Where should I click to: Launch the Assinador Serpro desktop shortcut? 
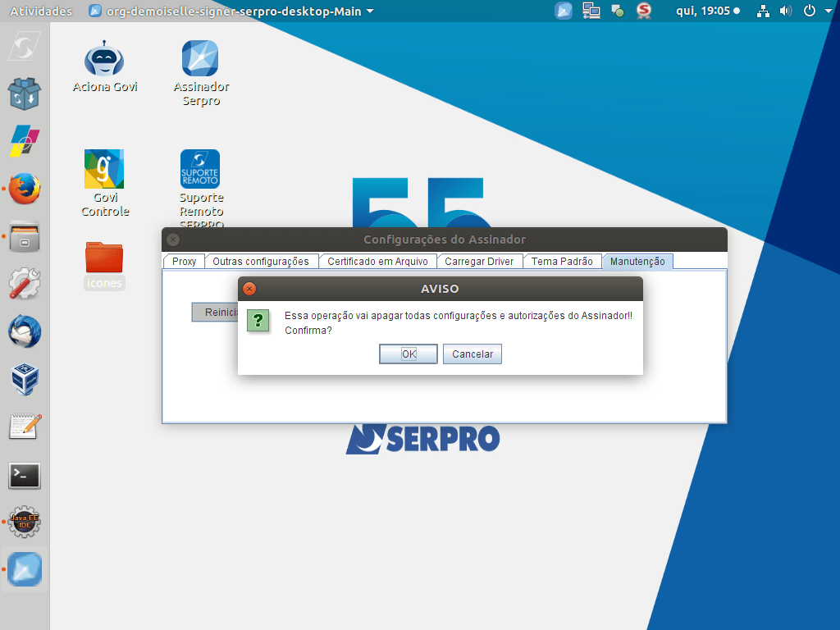[x=200, y=60]
